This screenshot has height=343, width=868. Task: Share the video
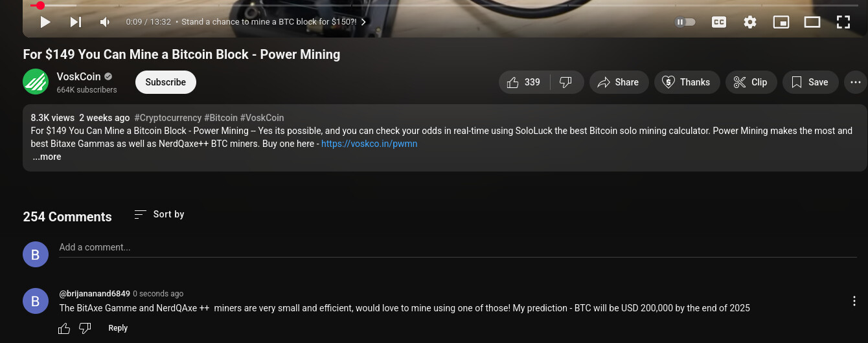619,82
